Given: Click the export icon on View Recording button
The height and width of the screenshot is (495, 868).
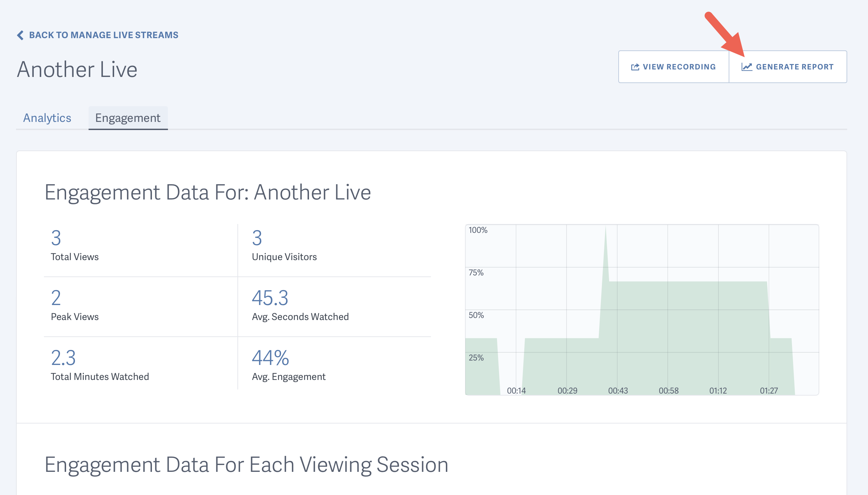Looking at the screenshot, I should tap(635, 67).
